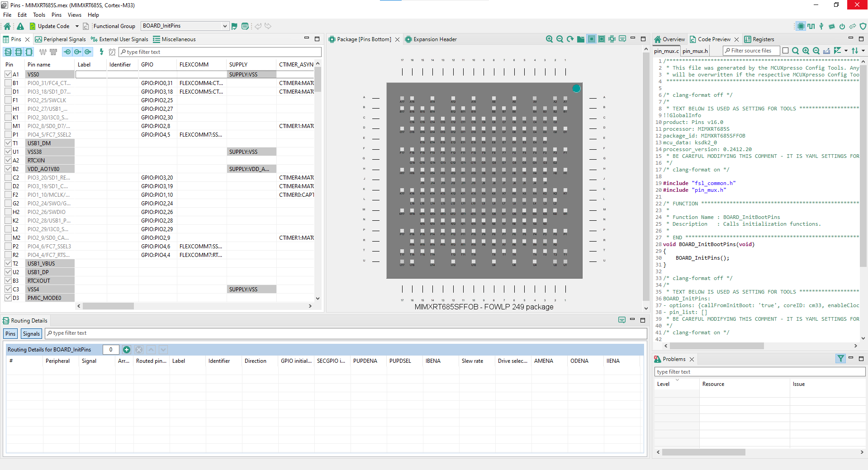Toggle the Signals button in Routing Details
The image size is (868, 470).
31,334
